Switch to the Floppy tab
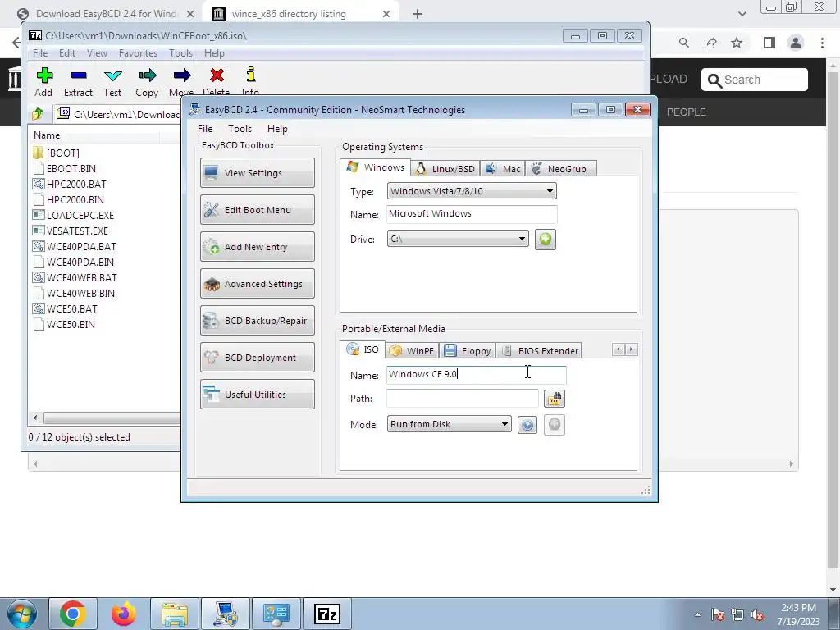This screenshot has width=840, height=630. [x=468, y=351]
